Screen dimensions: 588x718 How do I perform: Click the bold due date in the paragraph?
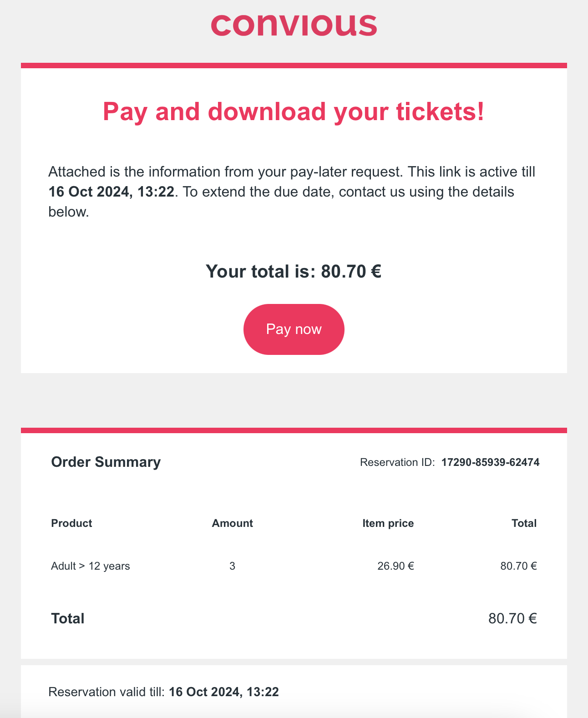click(112, 192)
